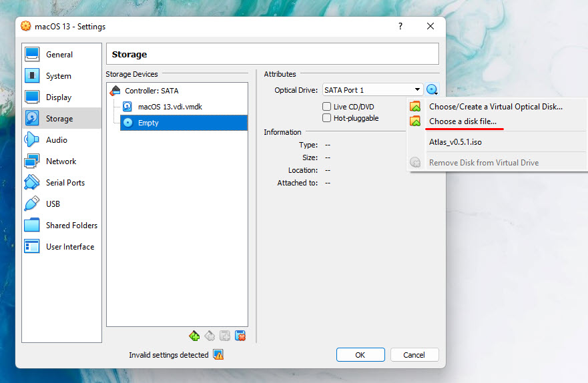The height and width of the screenshot is (383, 588).
Task: Click the optical disk chooser icon
Action: [x=432, y=89]
